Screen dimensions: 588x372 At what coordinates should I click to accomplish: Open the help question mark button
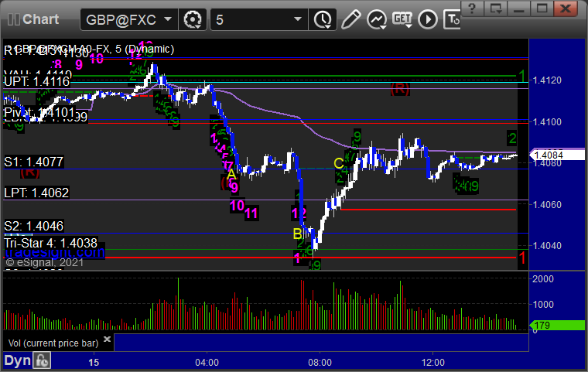click(472, 9)
